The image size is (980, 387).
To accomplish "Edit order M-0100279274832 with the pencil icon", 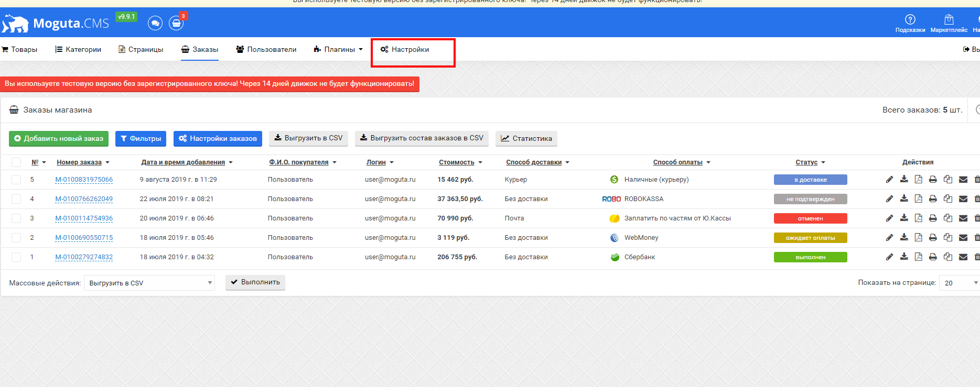I will point(889,257).
